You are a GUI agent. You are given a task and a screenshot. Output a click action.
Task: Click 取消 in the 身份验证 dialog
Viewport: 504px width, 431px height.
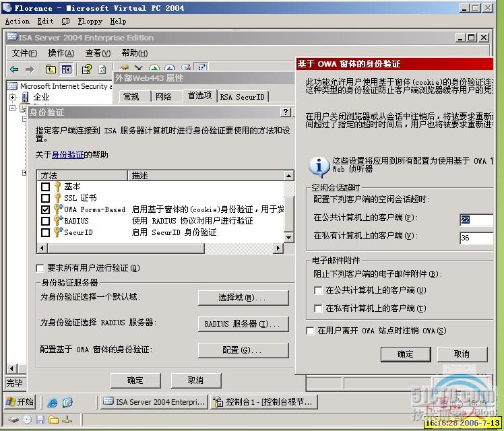pos(196,380)
